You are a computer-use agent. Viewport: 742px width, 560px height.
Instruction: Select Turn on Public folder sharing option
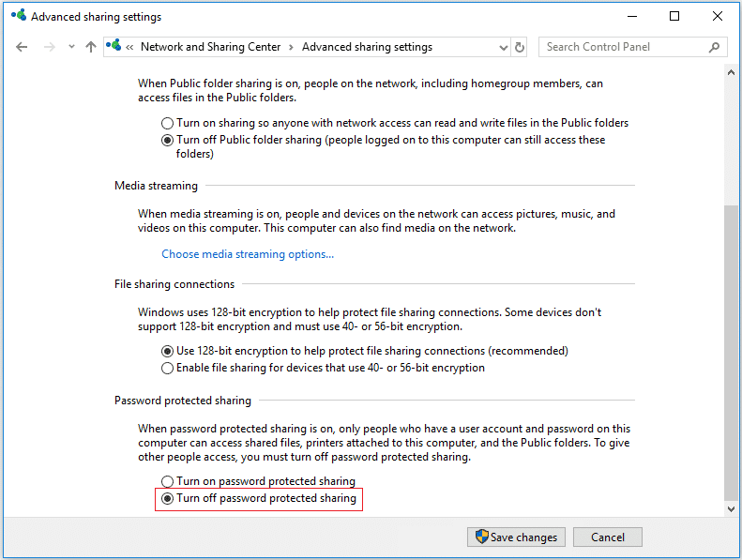coord(168,123)
